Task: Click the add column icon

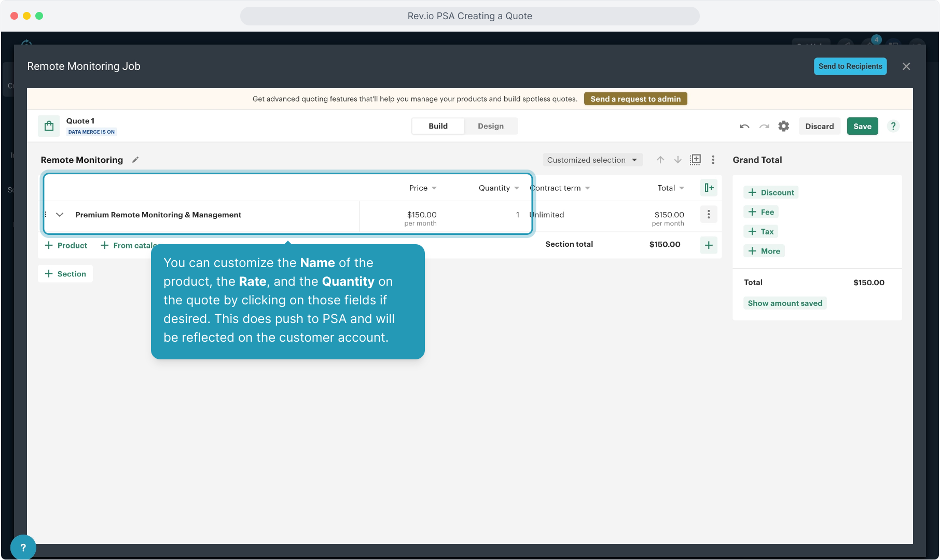Action: click(709, 188)
